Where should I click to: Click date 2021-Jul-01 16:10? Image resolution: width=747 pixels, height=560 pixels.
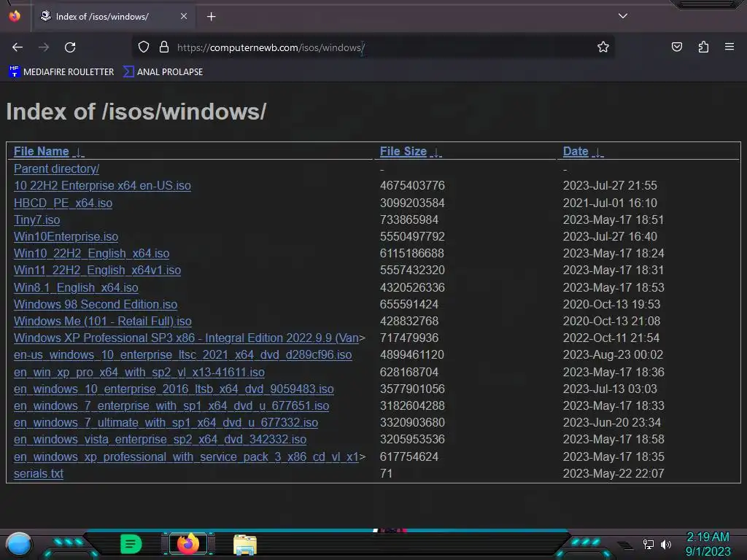tap(610, 203)
